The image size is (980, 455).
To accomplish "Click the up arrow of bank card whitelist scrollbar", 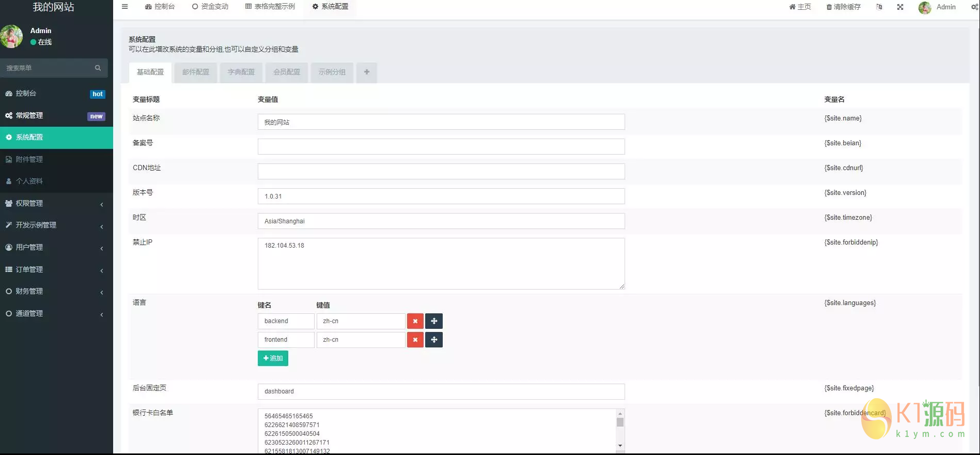I will [x=620, y=413].
